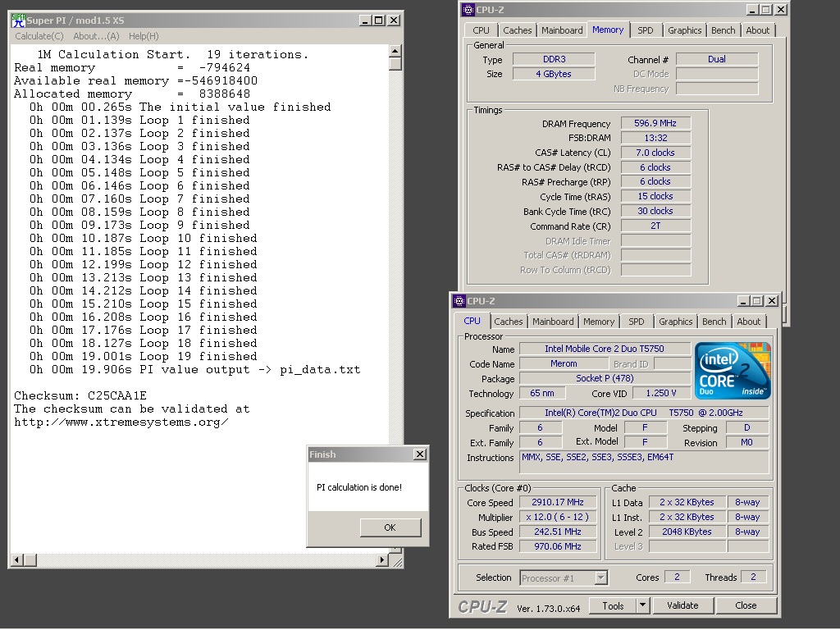Minimize the Super PI window
Screen dimensions: 840x630
coord(365,21)
